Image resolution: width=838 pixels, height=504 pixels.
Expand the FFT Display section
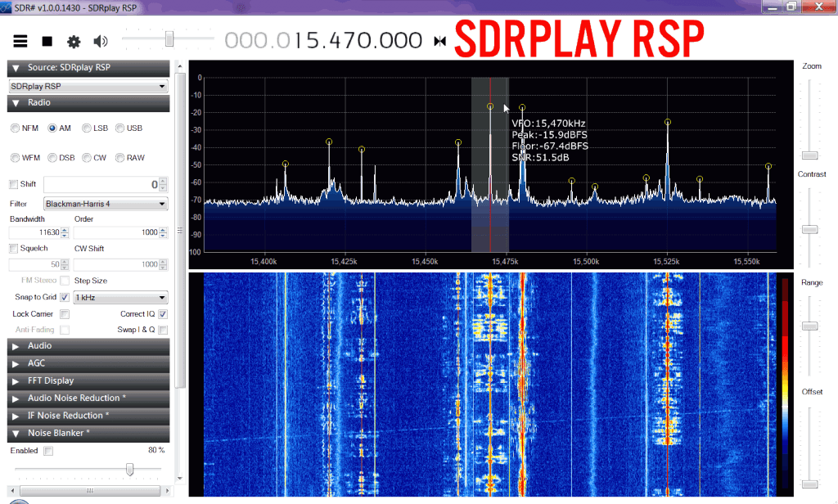pyautogui.click(x=88, y=381)
